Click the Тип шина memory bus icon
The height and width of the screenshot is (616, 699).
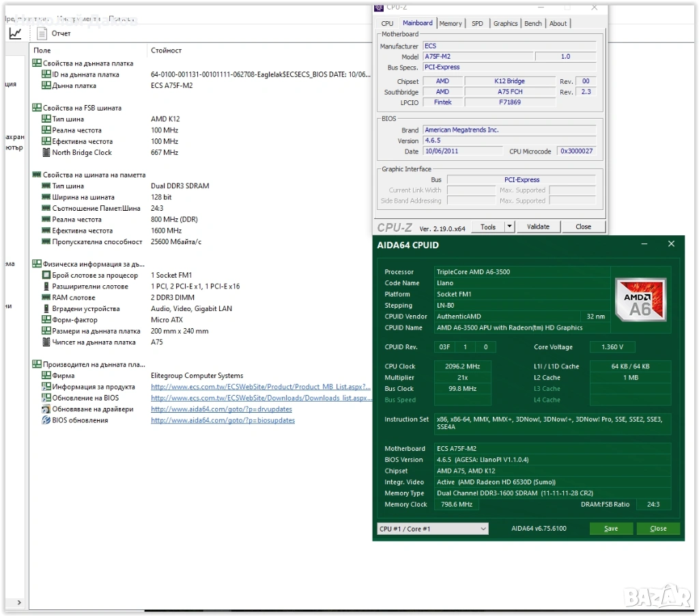(46, 186)
